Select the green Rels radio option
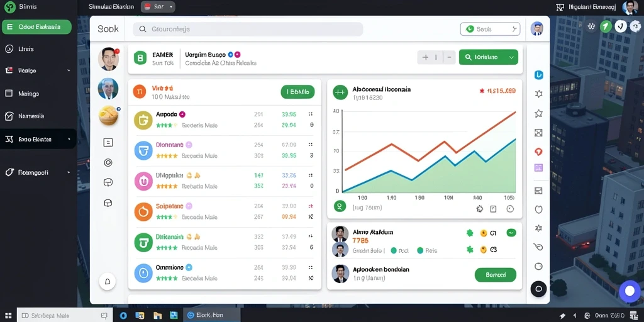 [420, 250]
